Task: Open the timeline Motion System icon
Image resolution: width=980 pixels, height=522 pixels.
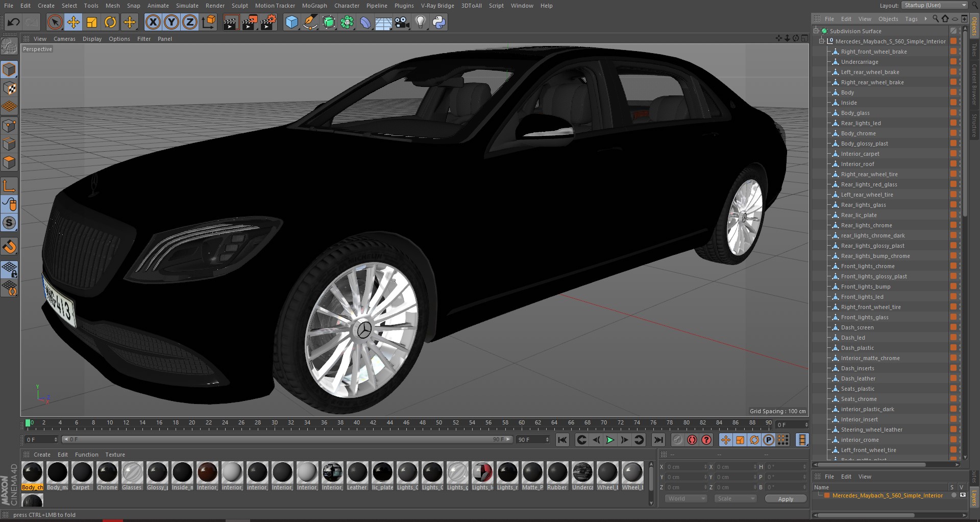Action: [x=802, y=440]
